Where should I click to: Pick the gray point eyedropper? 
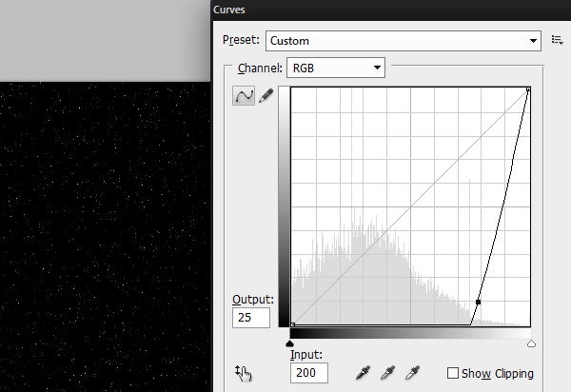(x=388, y=373)
